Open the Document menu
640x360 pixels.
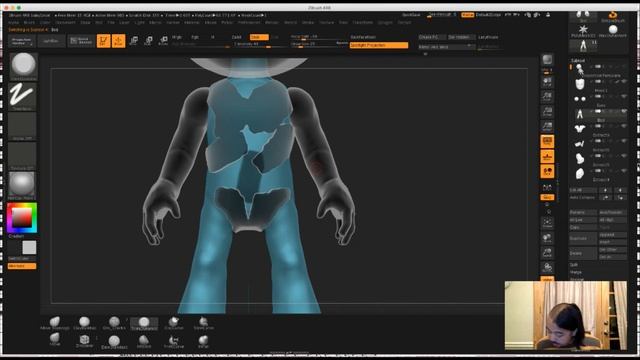pos(65,22)
